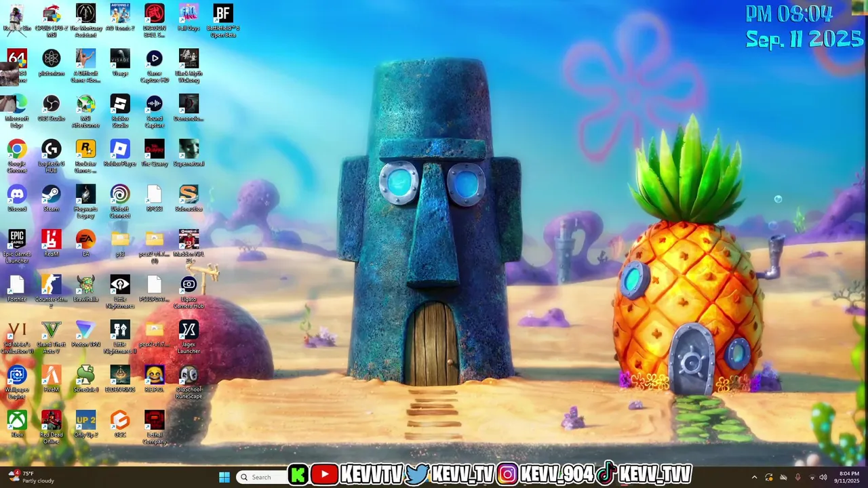The height and width of the screenshot is (488, 868).
Task: Open Grand Theft Auto V shortcut
Action: [52, 337]
